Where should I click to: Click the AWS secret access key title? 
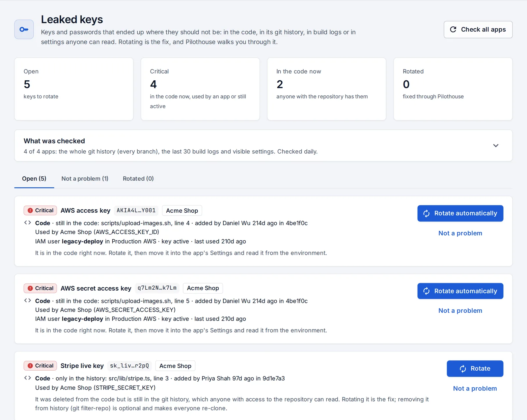tap(96, 288)
